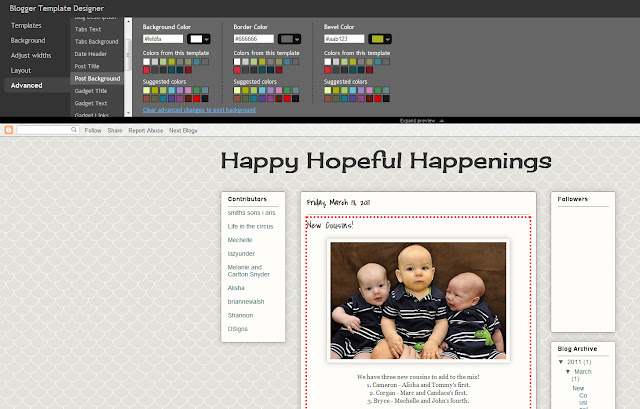Open the Border Color picker dropdown

pyautogui.click(x=289, y=39)
